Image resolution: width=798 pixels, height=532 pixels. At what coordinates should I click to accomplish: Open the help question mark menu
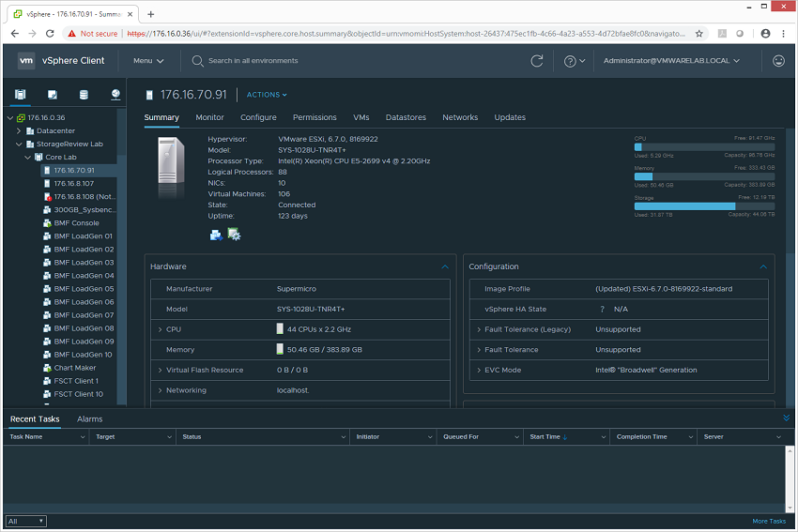[x=574, y=61]
